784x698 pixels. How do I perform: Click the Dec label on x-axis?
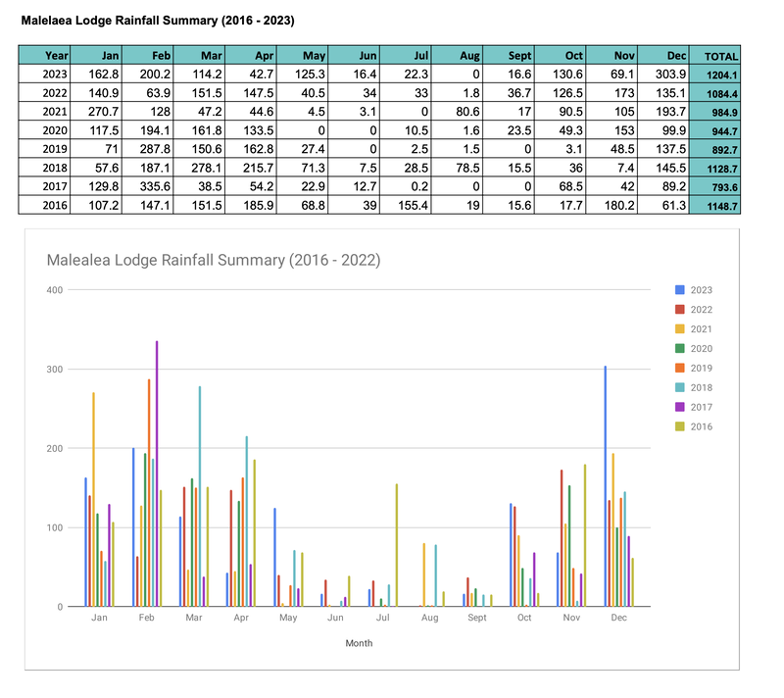pos(619,618)
